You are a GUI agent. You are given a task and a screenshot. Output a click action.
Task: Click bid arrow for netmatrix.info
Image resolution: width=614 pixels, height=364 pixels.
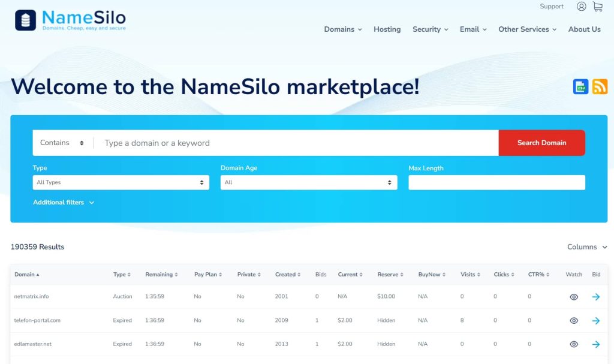tap(595, 297)
